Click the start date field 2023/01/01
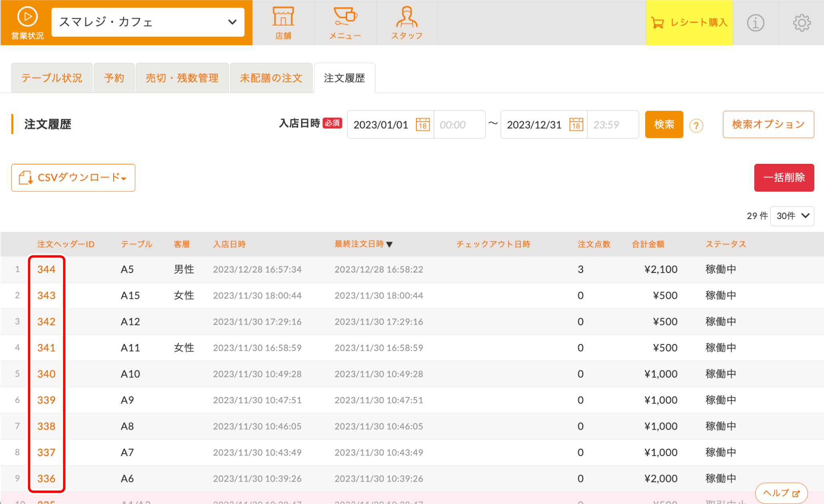The width and height of the screenshot is (824, 504). pyautogui.click(x=380, y=125)
